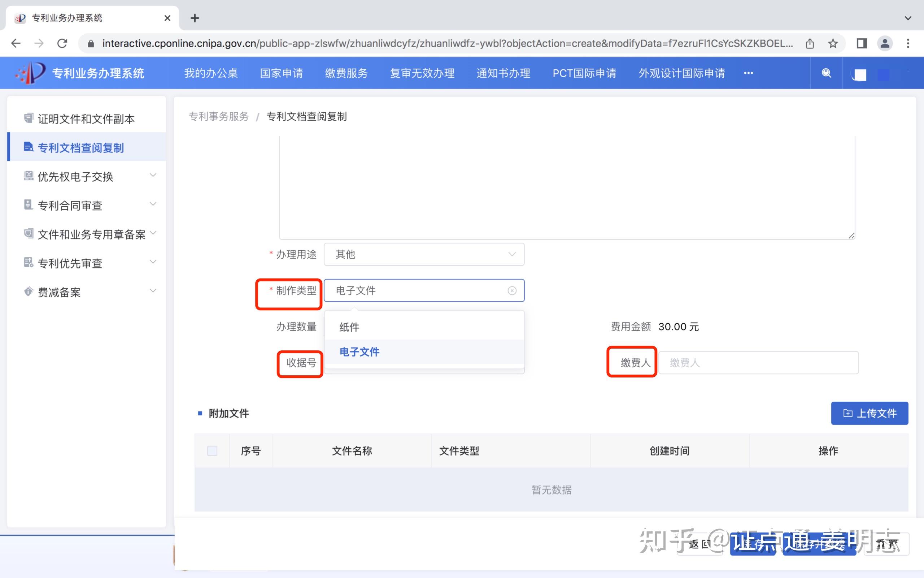Click the text area resize grip
The height and width of the screenshot is (578, 924).
pyautogui.click(x=851, y=236)
